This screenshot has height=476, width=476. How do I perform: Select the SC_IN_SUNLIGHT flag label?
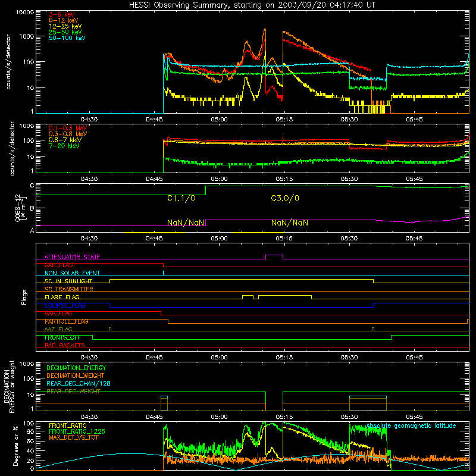[x=68, y=281]
